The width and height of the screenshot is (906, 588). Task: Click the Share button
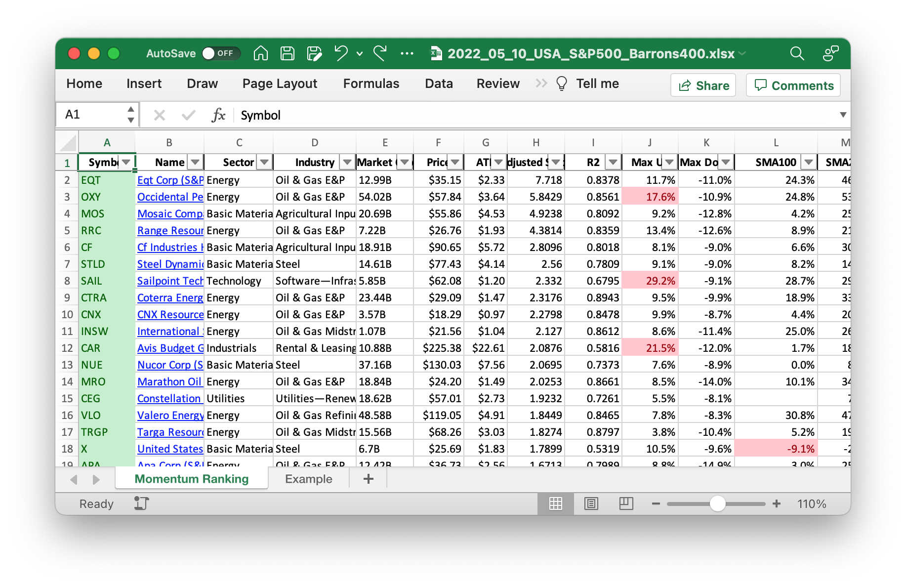703,85
